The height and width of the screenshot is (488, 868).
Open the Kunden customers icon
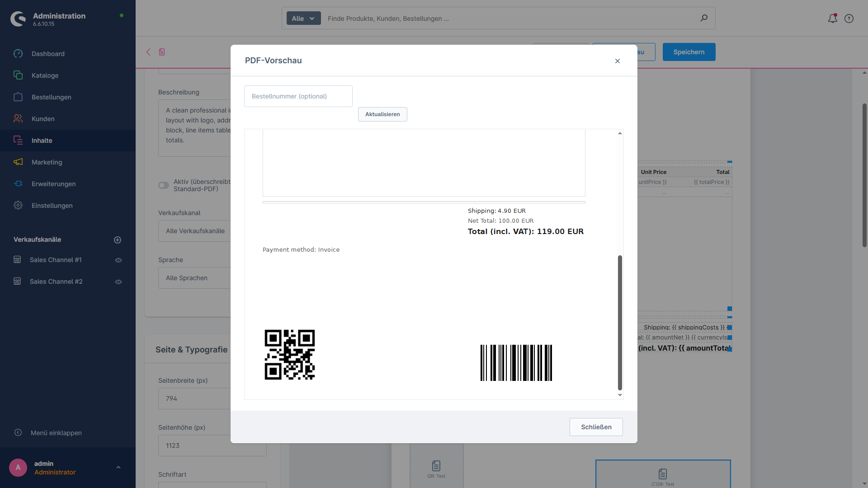coord(18,119)
